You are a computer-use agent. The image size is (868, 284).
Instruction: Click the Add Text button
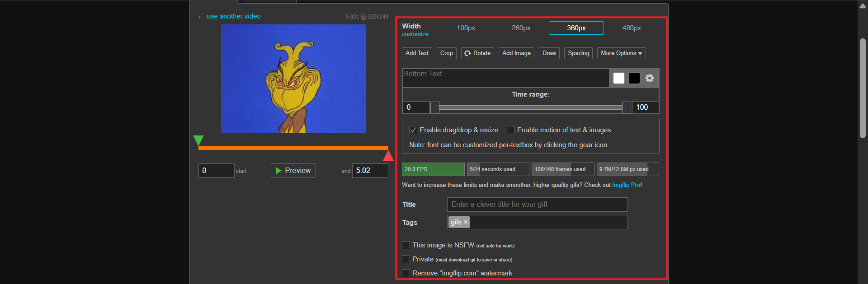pos(417,53)
